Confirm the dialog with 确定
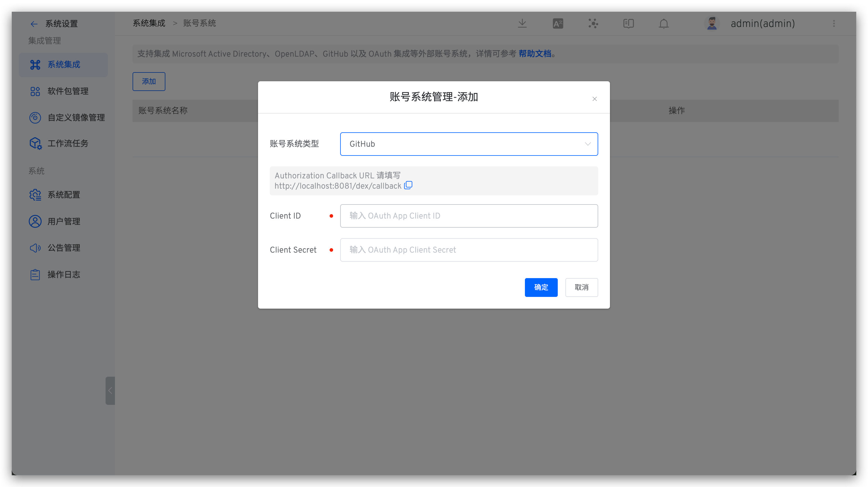 point(541,287)
